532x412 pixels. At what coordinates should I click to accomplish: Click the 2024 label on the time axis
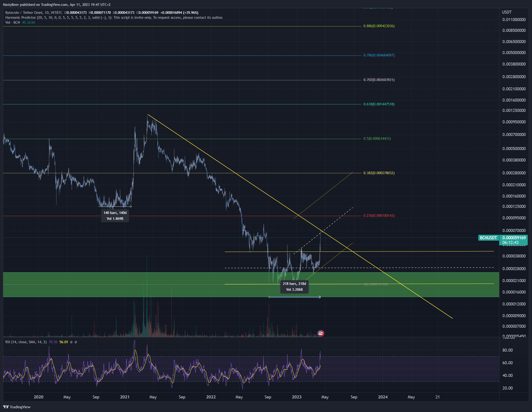pyautogui.click(x=383, y=397)
